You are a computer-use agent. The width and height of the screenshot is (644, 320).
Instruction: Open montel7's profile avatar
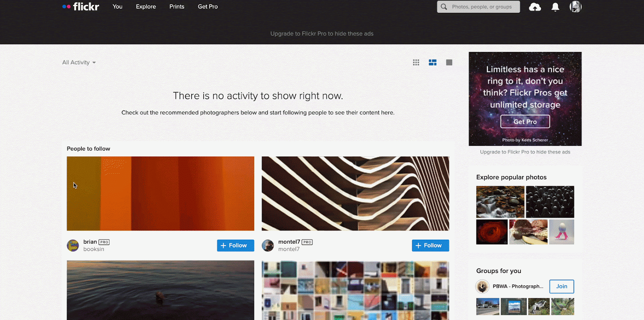click(x=268, y=245)
